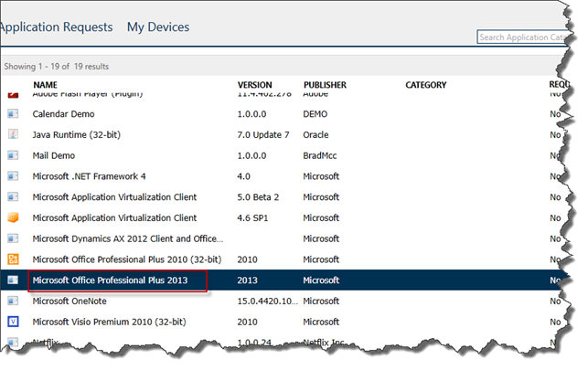Screen dimensions: 588x370
Task: Click the Calendar Demo application icon
Action: click(13, 113)
